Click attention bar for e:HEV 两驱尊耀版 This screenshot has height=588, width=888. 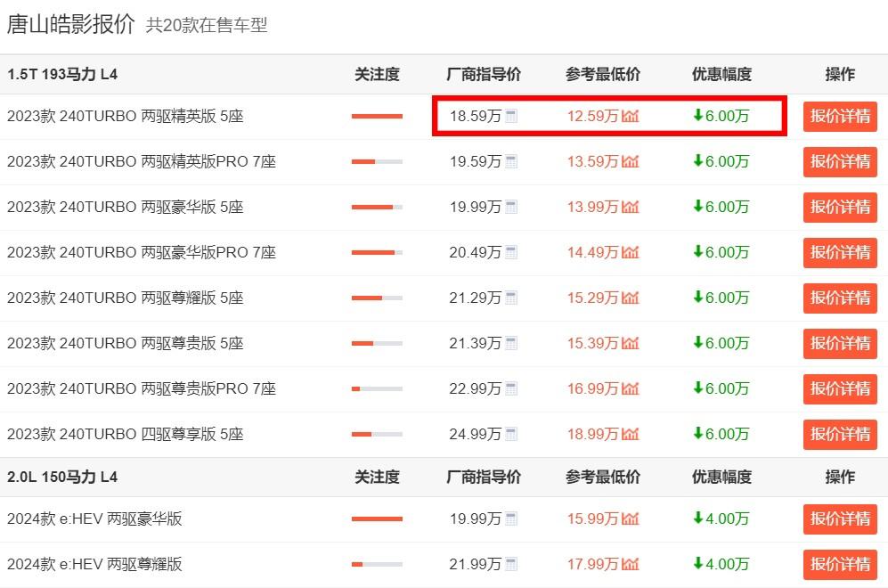377,564
